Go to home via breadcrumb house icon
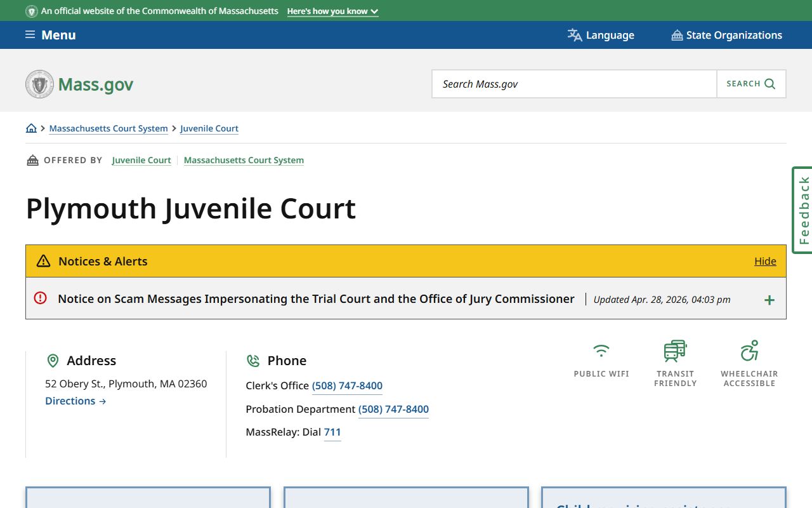This screenshot has height=508, width=812. point(31,128)
